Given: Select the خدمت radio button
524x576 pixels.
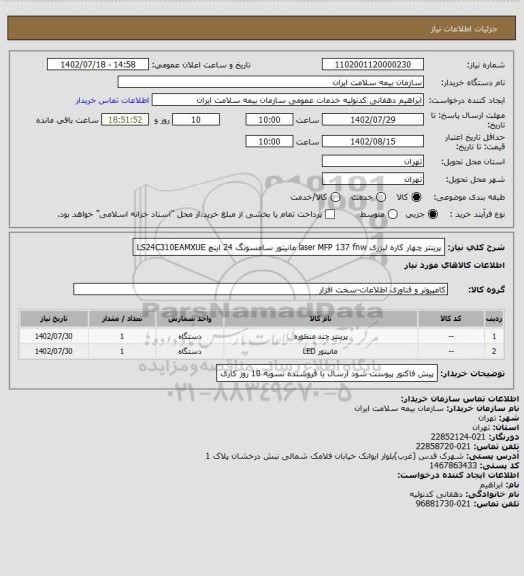Looking at the screenshot, I should tap(381, 197).
